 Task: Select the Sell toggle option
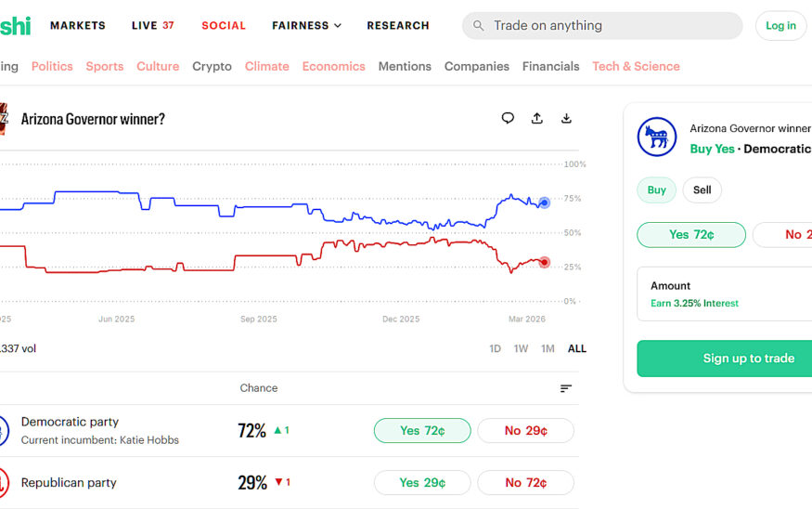(702, 190)
